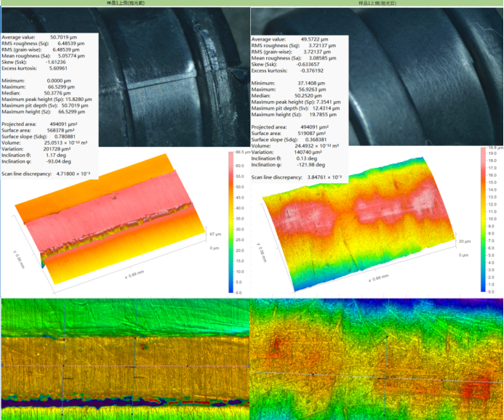Select the bottom-right 2D height map
Image resolution: width=504 pixels, height=420 pixels.
click(377, 359)
